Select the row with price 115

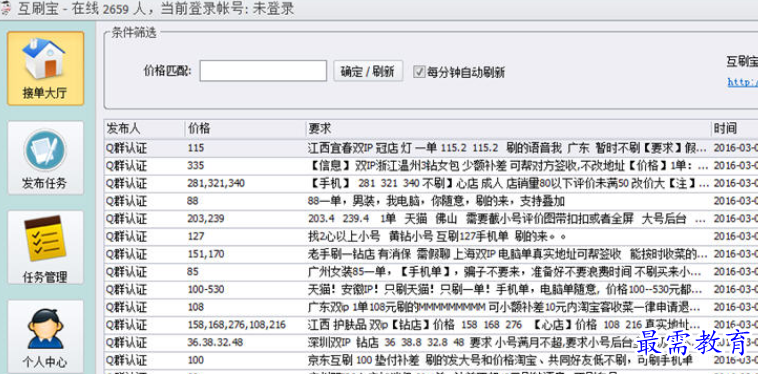(431, 148)
